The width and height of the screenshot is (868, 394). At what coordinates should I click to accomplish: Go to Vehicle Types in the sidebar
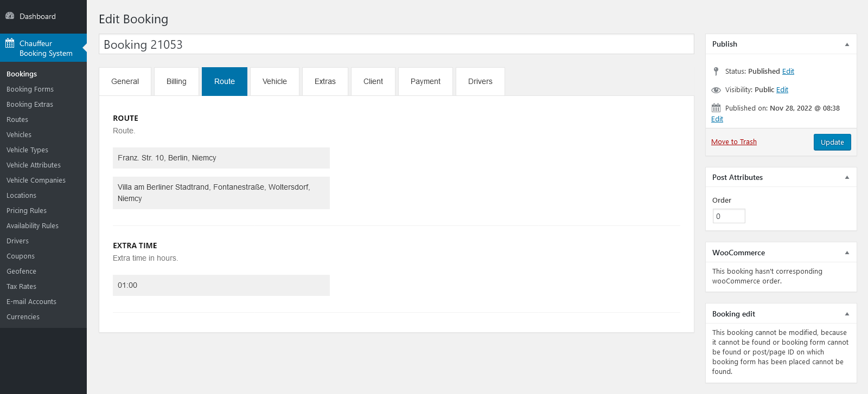27,150
